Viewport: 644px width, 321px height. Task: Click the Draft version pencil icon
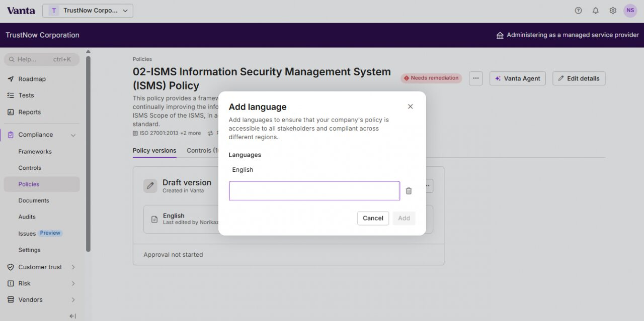[150, 186]
